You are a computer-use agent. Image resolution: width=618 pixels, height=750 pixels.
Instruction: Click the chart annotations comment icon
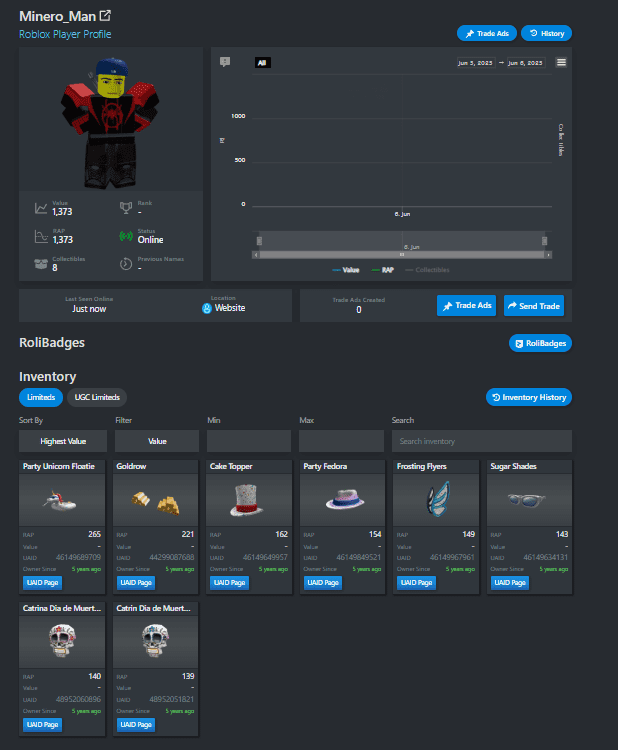(225, 62)
